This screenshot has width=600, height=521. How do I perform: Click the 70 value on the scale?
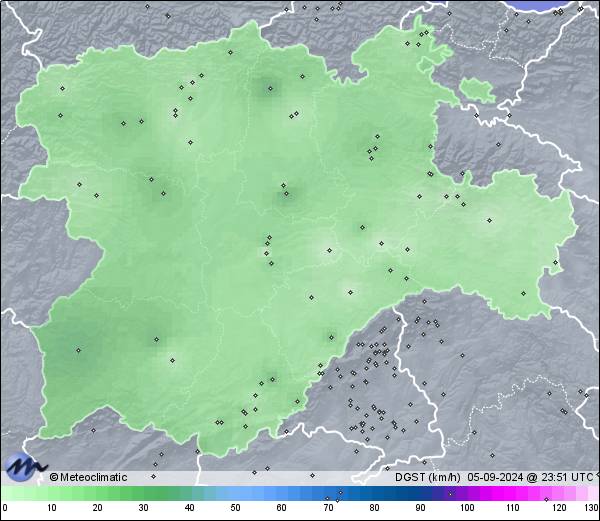click(x=328, y=508)
